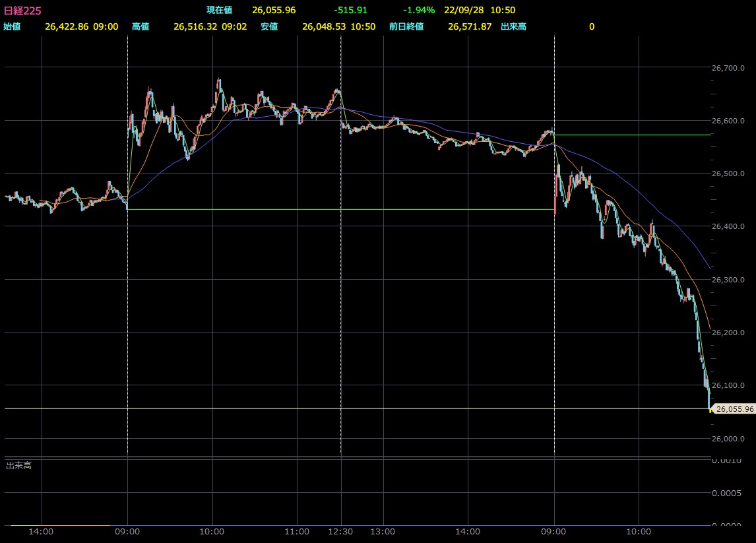The width and height of the screenshot is (756, 543).
Task: Click the 日経225 chart title
Action: (22, 10)
